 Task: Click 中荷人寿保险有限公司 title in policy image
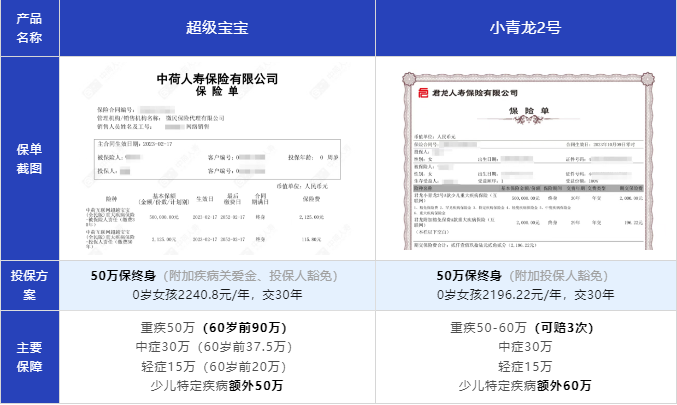[217, 79]
